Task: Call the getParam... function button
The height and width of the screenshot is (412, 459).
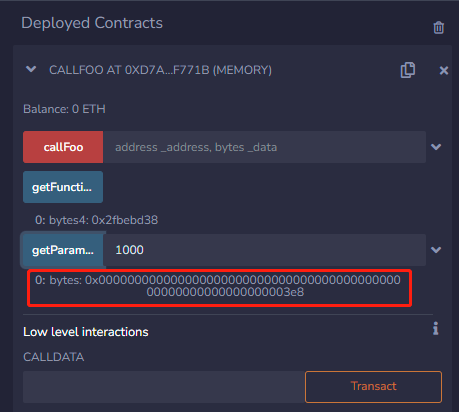Action: pos(63,250)
